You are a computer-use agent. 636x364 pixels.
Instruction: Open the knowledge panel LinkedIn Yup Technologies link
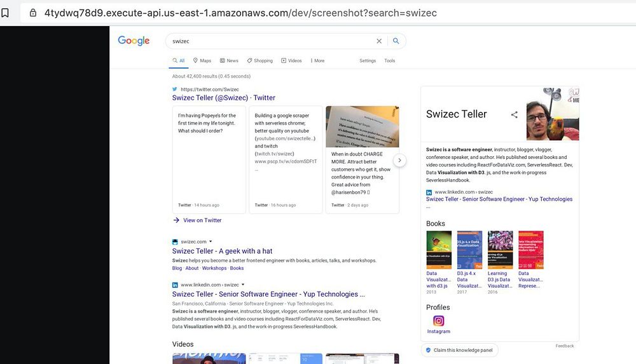(499, 199)
